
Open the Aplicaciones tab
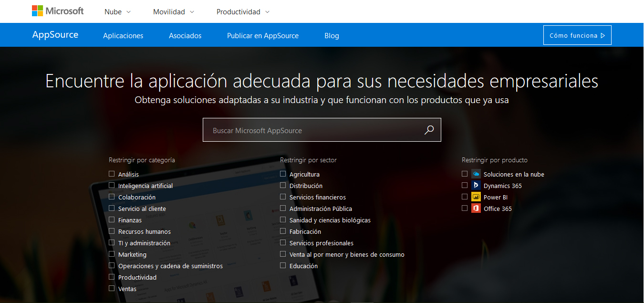click(123, 35)
